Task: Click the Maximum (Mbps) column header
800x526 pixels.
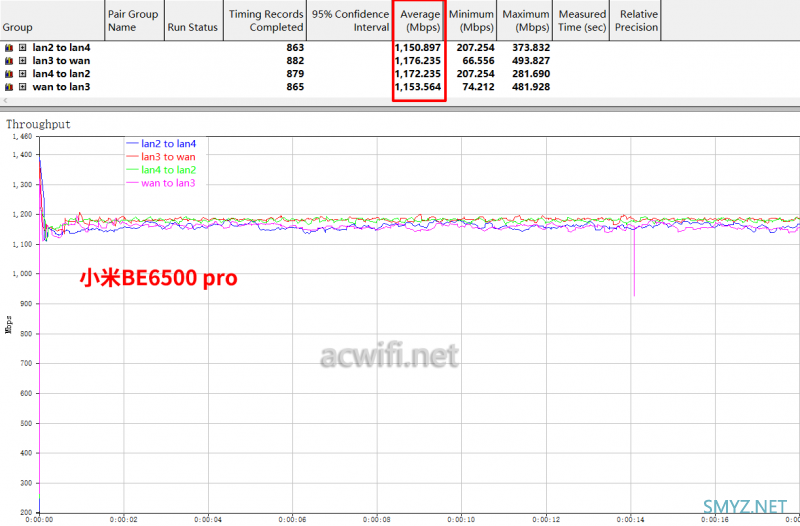Action: pyautogui.click(x=526, y=21)
